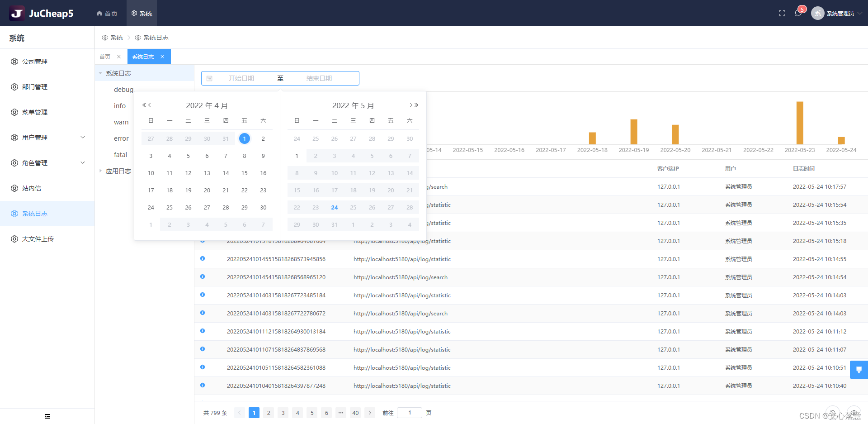Pick May 1 in the 2022年5月 calendar

(297, 156)
